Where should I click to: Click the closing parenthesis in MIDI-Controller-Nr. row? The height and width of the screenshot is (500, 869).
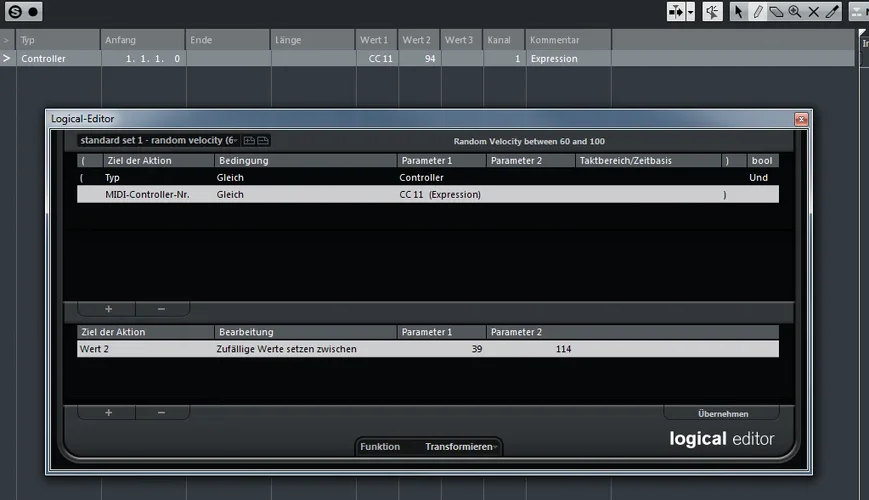coord(724,195)
